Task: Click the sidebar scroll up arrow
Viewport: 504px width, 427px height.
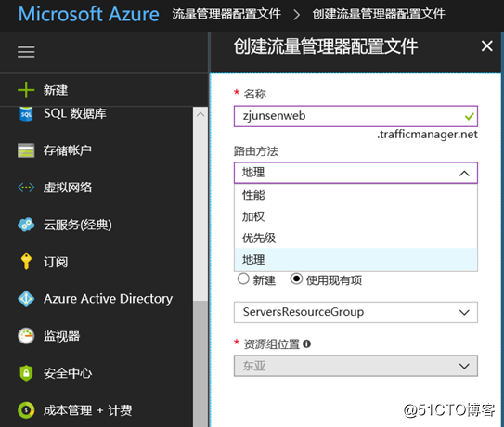Action: click(x=200, y=114)
